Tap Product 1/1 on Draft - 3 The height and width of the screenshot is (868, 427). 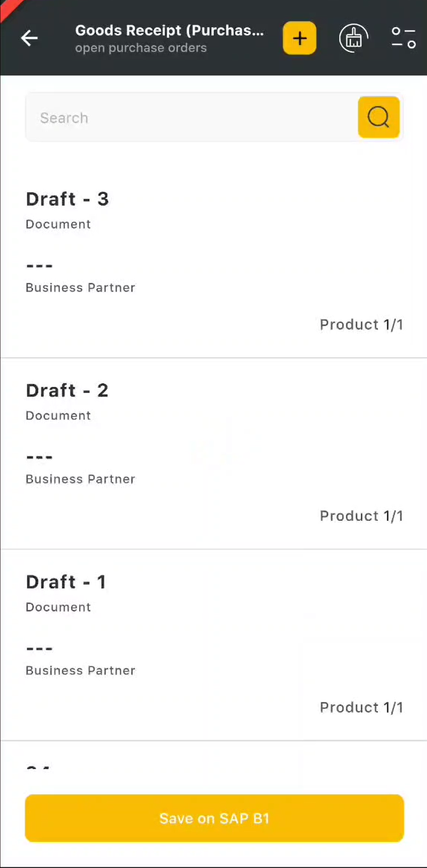(361, 325)
